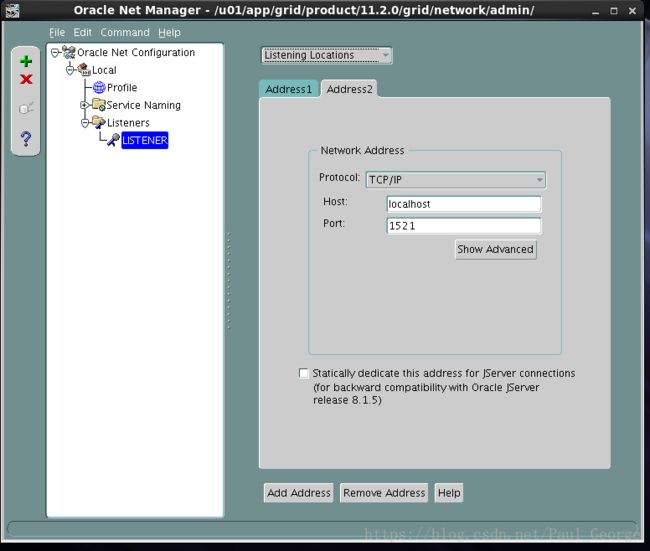This screenshot has height=551, width=650.
Task: Expand the Service Naming node
Action: (84, 105)
